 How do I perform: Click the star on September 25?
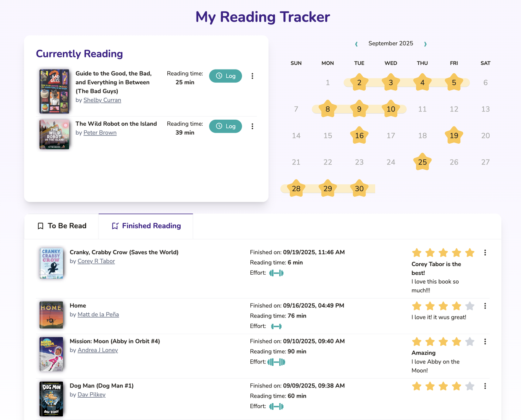click(x=422, y=162)
